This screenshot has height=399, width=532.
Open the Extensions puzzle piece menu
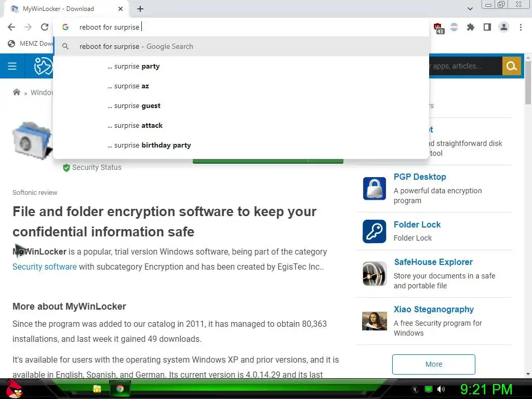pyautogui.click(x=471, y=27)
